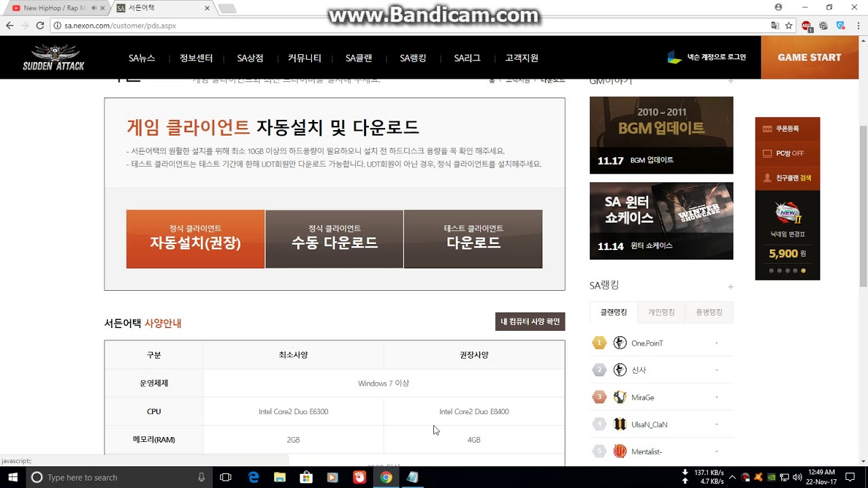The height and width of the screenshot is (488, 868).
Task: Click 수동 다운로드 client button
Action: tap(334, 239)
